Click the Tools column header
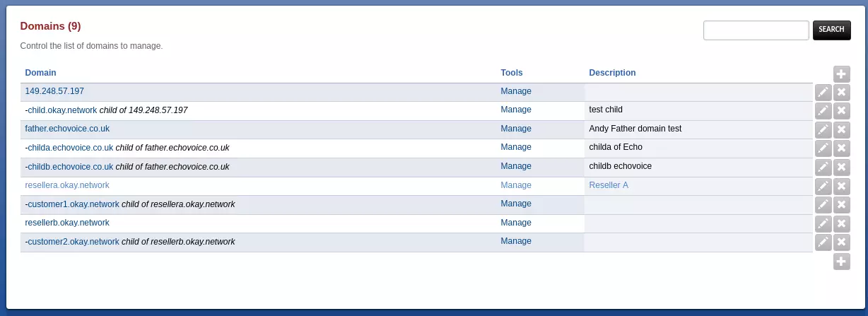This screenshot has width=868, height=316. click(x=512, y=73)
